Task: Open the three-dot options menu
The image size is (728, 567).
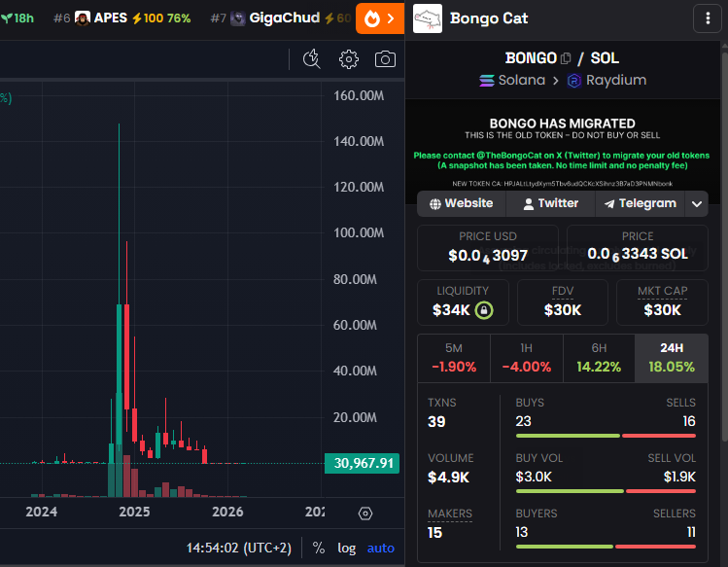Action: pos(708,18)
